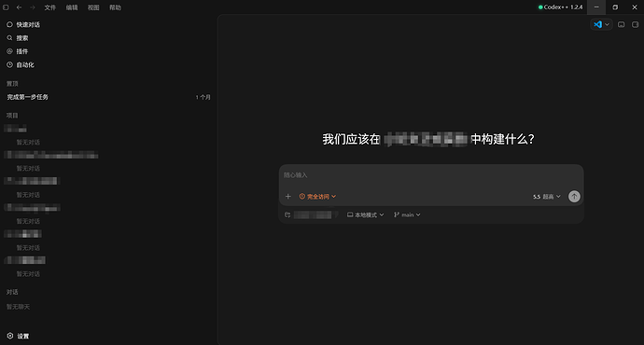The height and width of the screenshot is (345, 644).
Task: Click the plus attach button
Action: pos(287,197)
